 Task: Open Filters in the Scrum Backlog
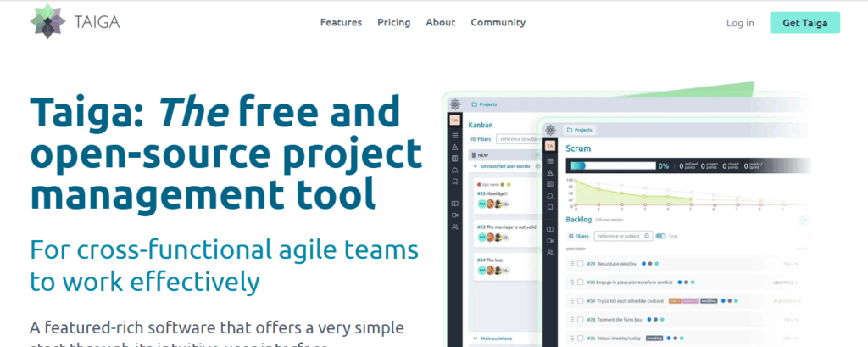(x=578, y=236)
